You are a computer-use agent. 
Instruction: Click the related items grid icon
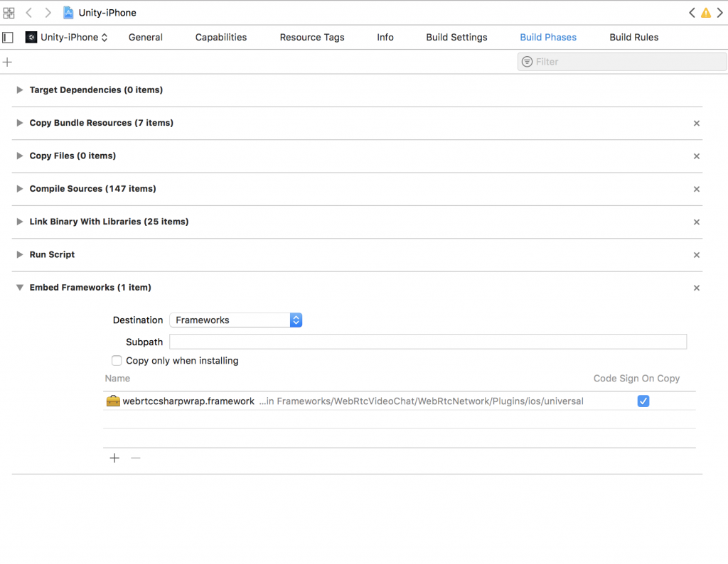coord(9,13)
